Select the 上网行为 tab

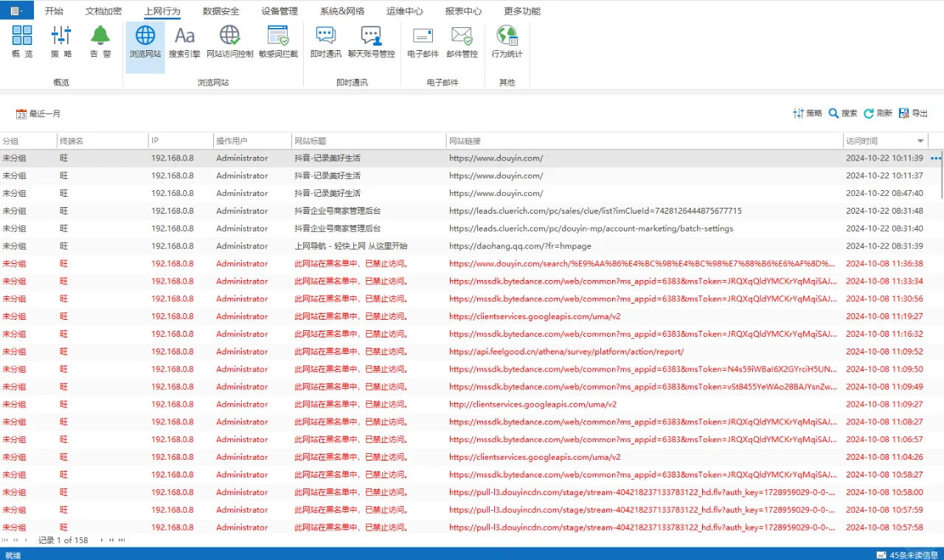point(162,11)
